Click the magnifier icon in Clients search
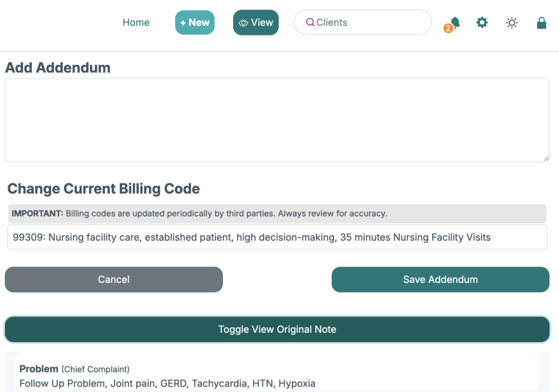The height and width of the screenshot is (392, 559). coord(310,22)
